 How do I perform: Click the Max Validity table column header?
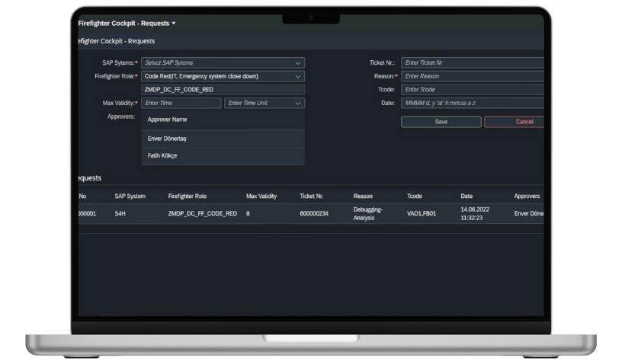click(261, 196)
